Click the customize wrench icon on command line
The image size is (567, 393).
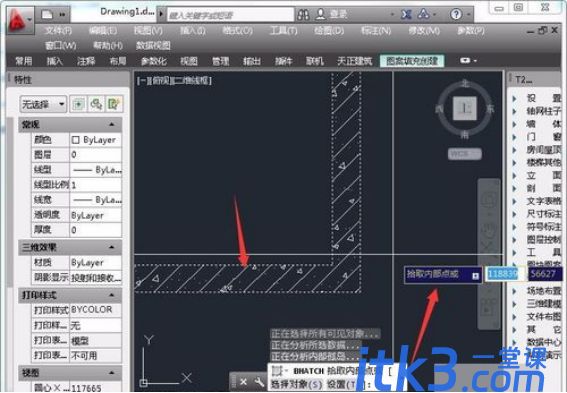259,382
